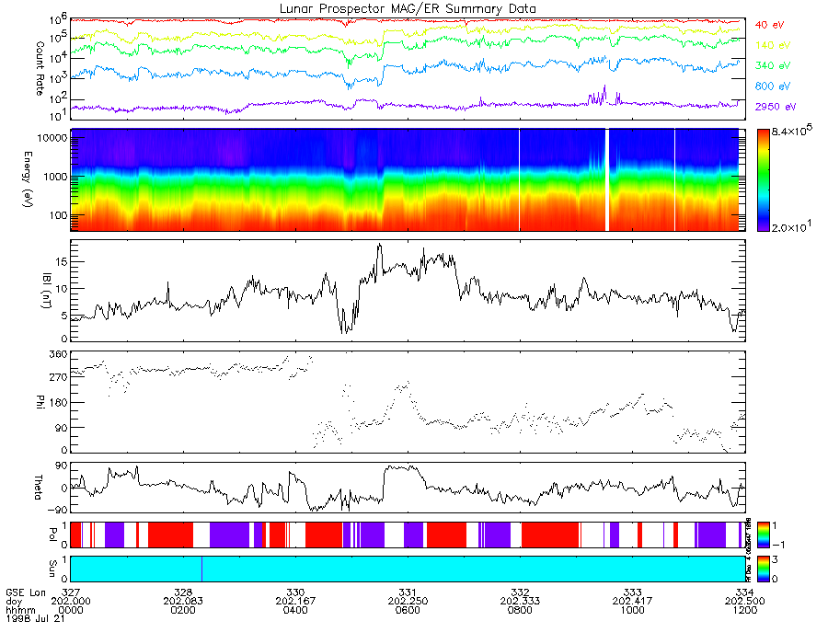Click the '-90' tick on the Theta axis
This screenshot has width=828, height=644.
pos(58,510)
